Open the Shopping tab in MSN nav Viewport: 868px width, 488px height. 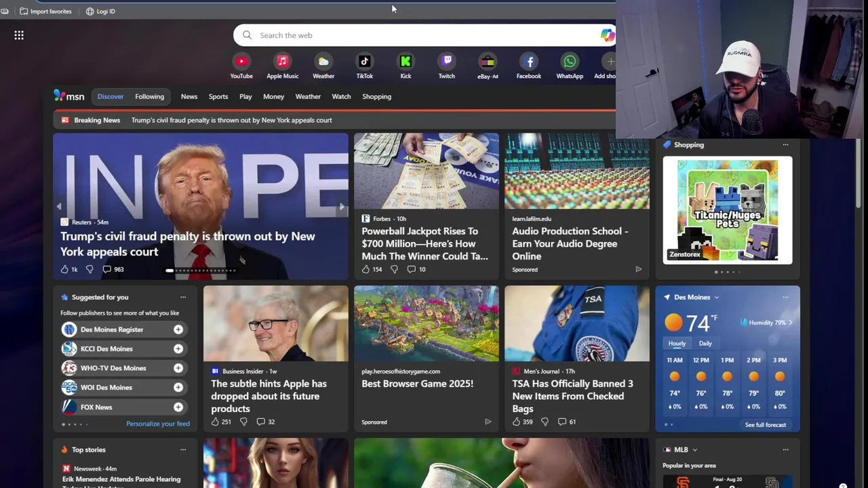click(x=376, y=96)
